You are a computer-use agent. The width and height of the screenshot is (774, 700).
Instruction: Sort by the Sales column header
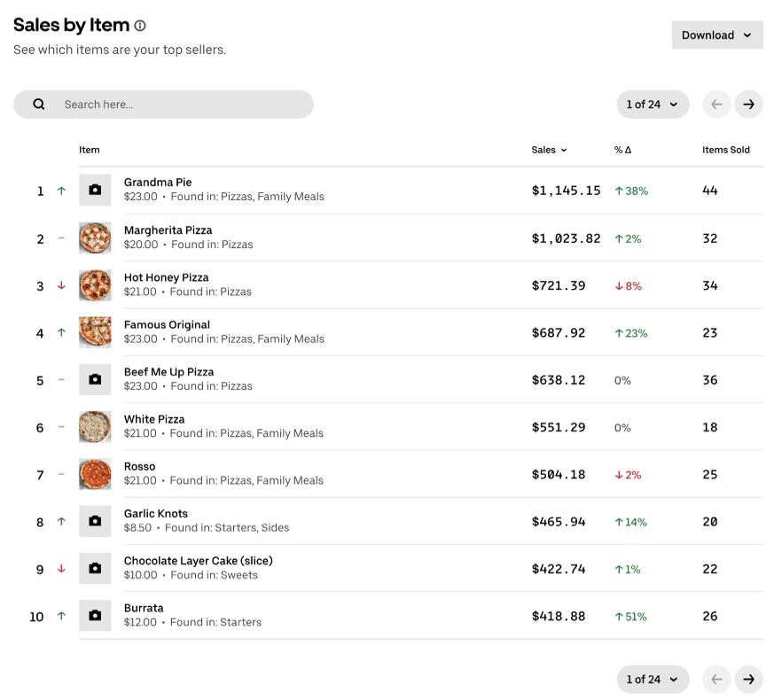pos(549,150)
